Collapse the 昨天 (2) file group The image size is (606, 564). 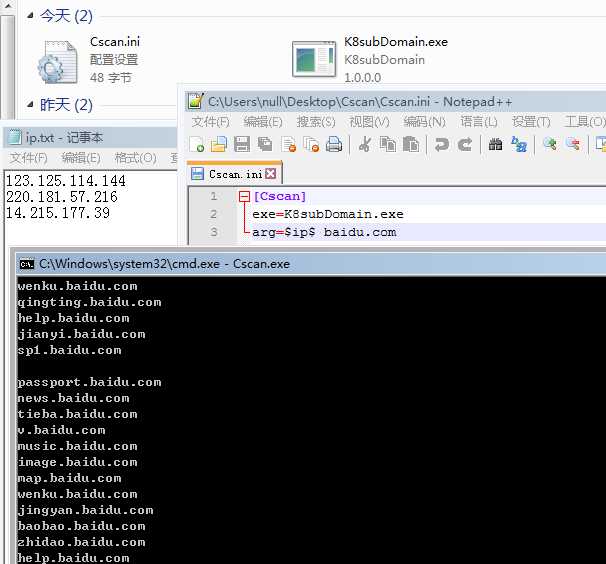tap(30, 104)
